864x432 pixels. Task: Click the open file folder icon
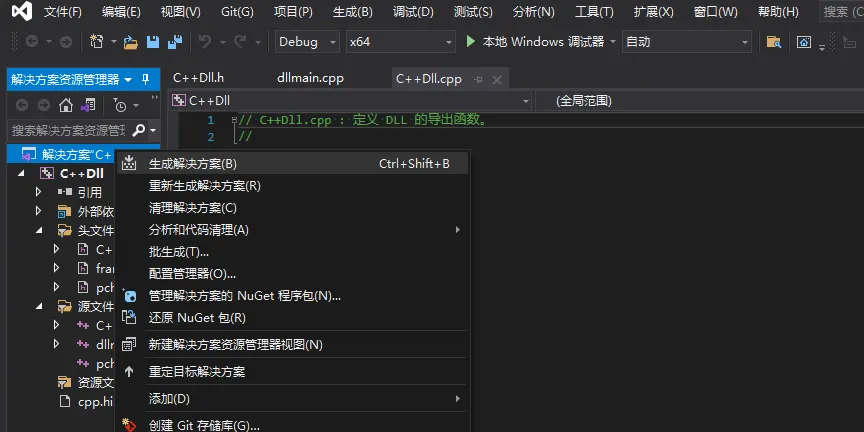(131, 42)
